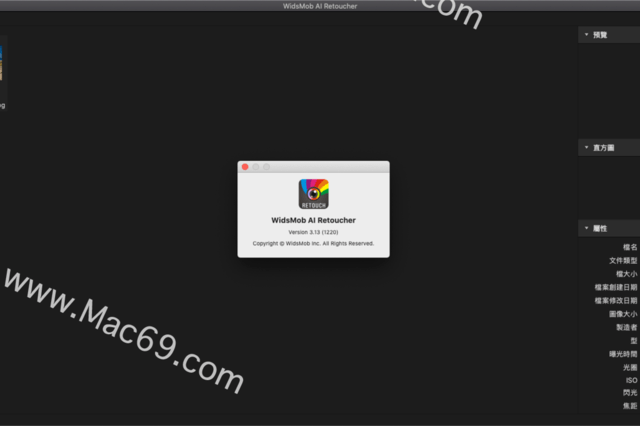The height and width of the screenshot is (426, 640).
Task: Click the WidsMob AI Retoucher window title
Action: click(x=320, y=6)
